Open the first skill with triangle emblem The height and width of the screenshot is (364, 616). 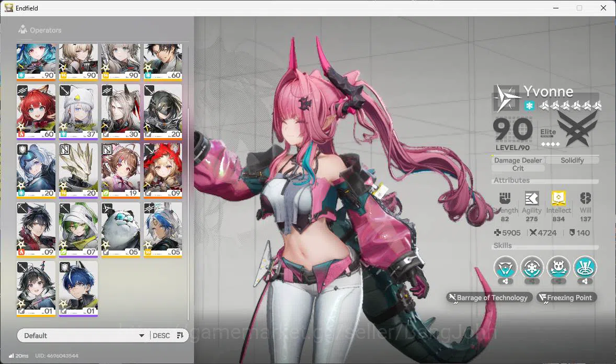pyautogui.click(x=506, y=268)
